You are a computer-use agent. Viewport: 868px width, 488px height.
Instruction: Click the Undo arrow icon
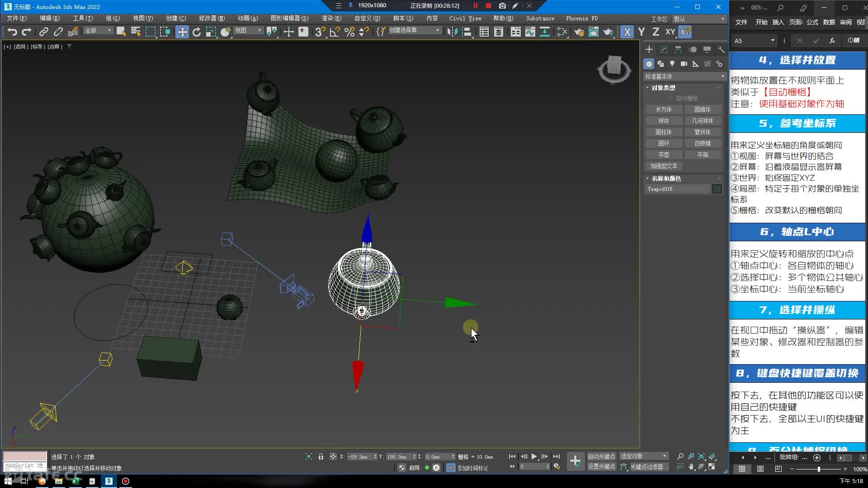[x=12, y=32]
